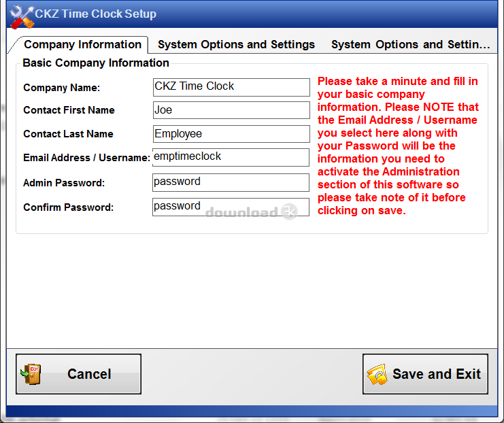The width and height of the screenshot is (504, 423).
Task: Select the Confirm Password text box
Action: click(231, 207)
